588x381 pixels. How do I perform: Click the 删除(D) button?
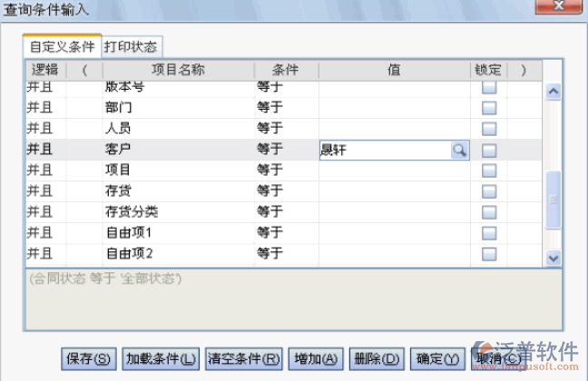point(376,358)
